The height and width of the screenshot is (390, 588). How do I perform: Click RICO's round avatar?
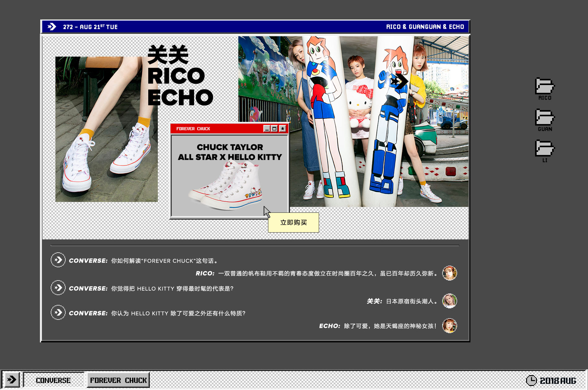coord(449,273)
